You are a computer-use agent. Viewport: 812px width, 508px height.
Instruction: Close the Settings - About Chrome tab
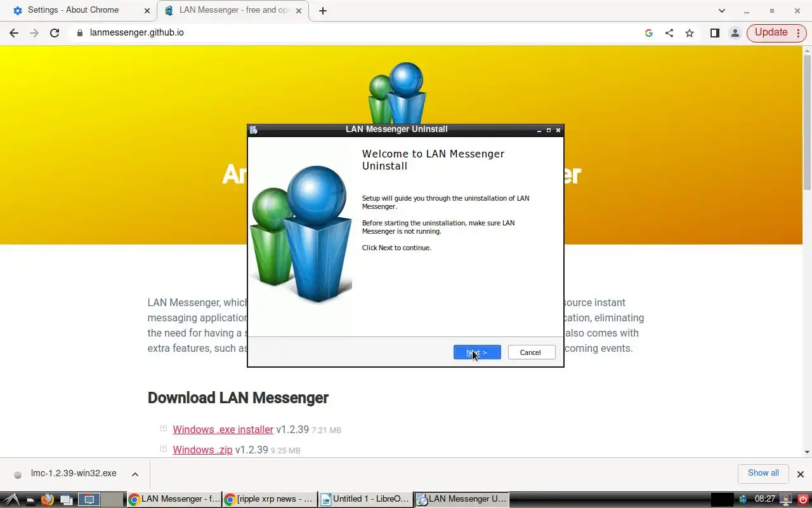[x=147, y=11]
